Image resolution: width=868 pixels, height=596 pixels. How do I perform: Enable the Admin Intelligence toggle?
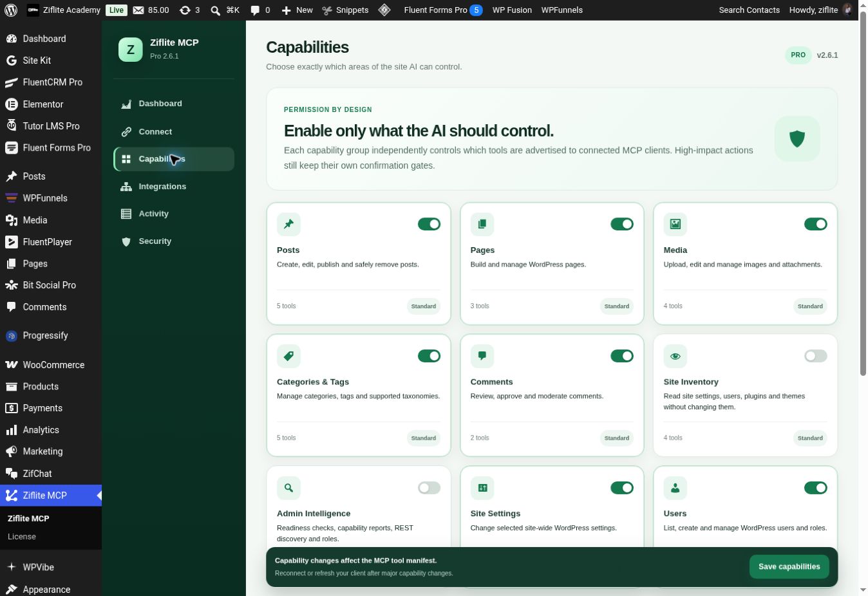[429, 488]
